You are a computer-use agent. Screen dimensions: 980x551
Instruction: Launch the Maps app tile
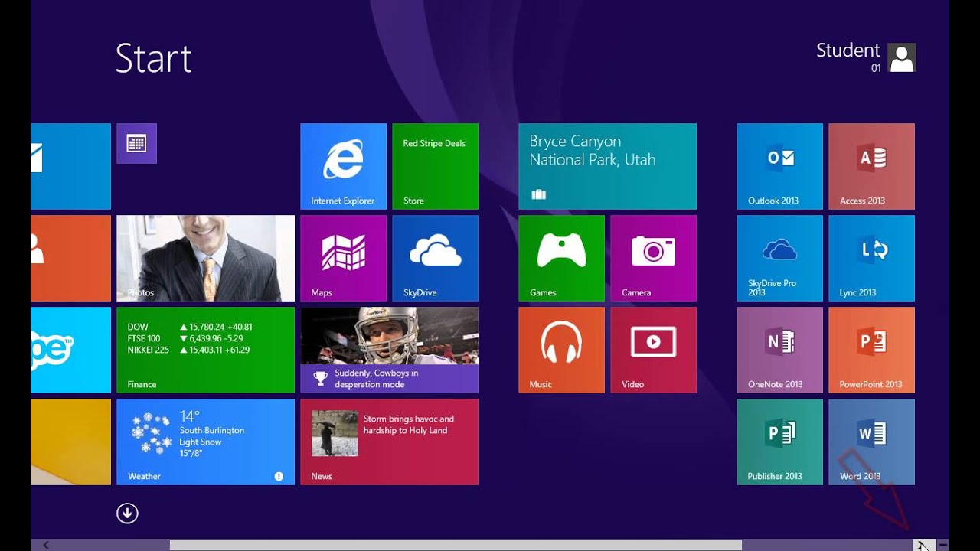click(343, 258)
